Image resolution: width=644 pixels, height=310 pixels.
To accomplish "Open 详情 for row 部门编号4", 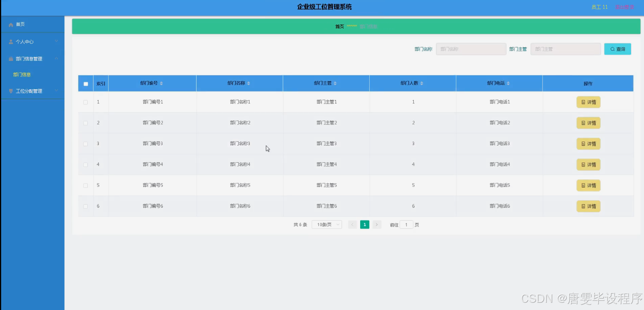I will 588,165.
